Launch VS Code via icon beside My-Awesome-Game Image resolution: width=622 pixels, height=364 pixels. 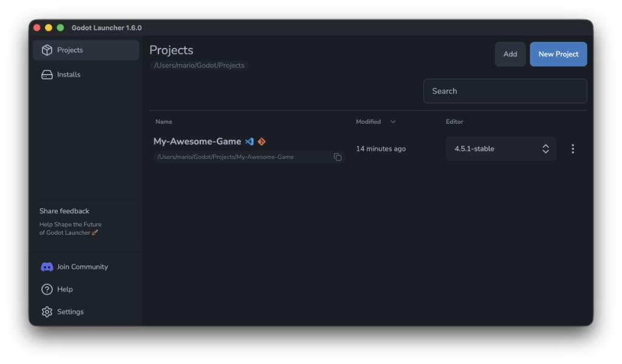[250, 141]
